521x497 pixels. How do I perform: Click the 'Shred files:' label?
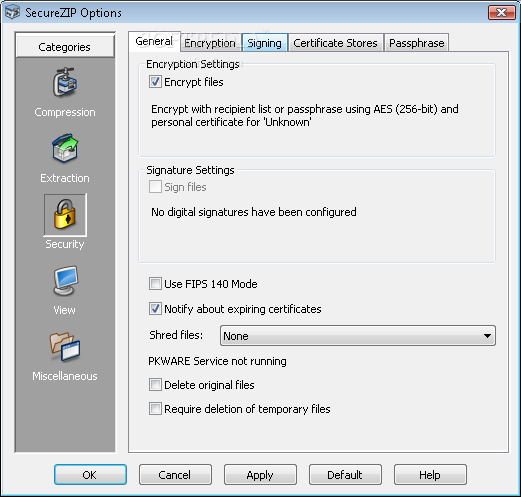click(x=176, y=335)
